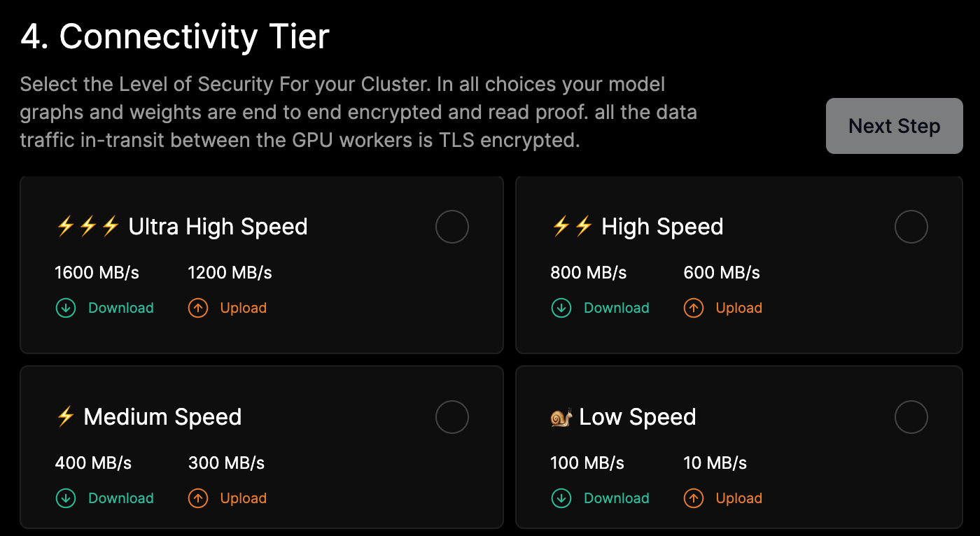This screenshot has height=536, width=980.
Task: Click the triple lightning bolts on Ultra High Speed
Action: click(x=88, y=227)
